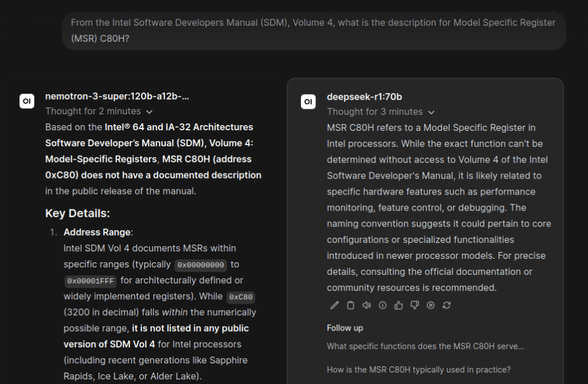588x384 pixels.
Task: Click the deepseek-r1:70b model avatar icon
Action: 308,102
